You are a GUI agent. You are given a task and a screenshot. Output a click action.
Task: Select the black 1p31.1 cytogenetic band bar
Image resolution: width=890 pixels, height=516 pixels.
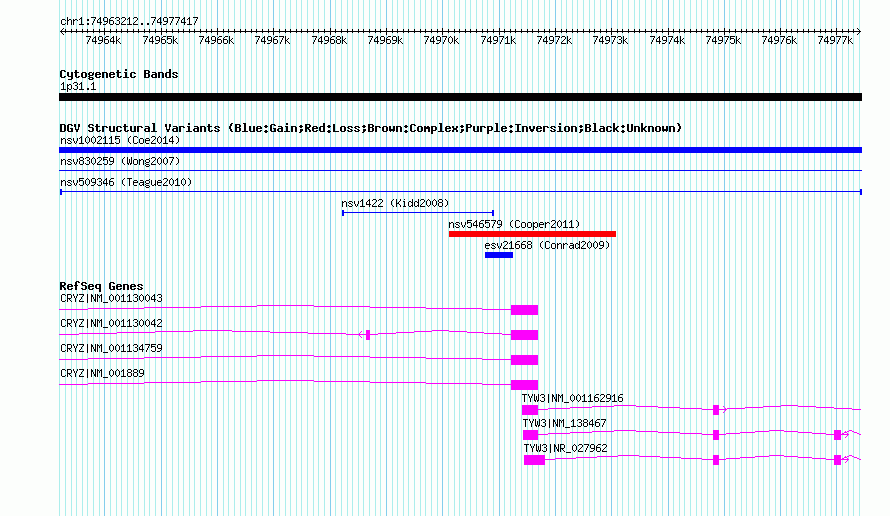coord(460,97)
